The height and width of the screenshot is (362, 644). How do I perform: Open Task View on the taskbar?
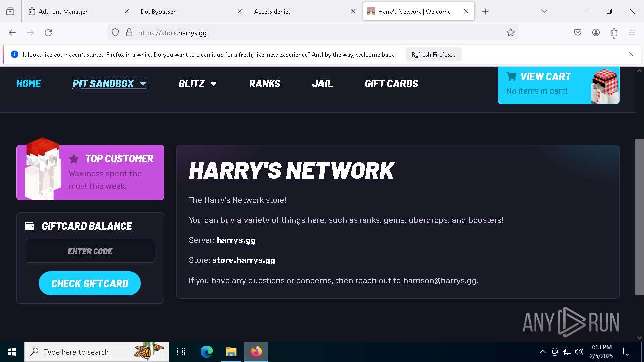181,352
